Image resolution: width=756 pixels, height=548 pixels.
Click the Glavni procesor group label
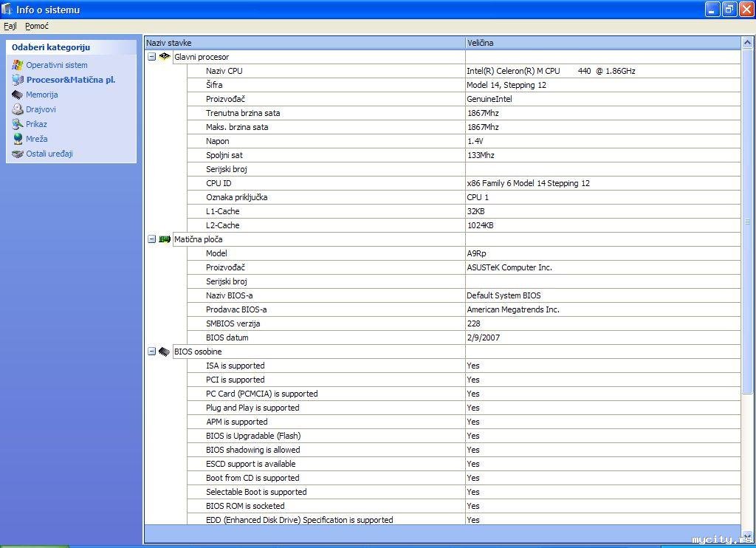click(x=202, y=57)
